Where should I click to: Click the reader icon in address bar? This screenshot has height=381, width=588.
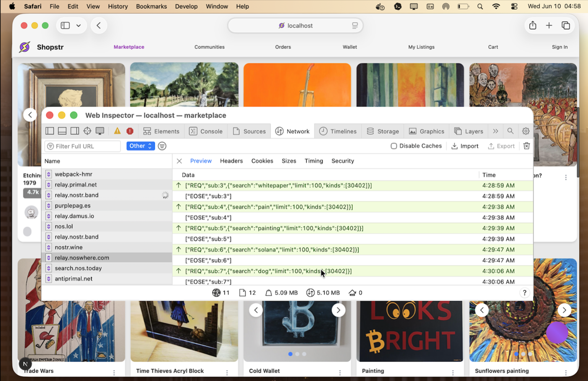[x=355, y=26]
